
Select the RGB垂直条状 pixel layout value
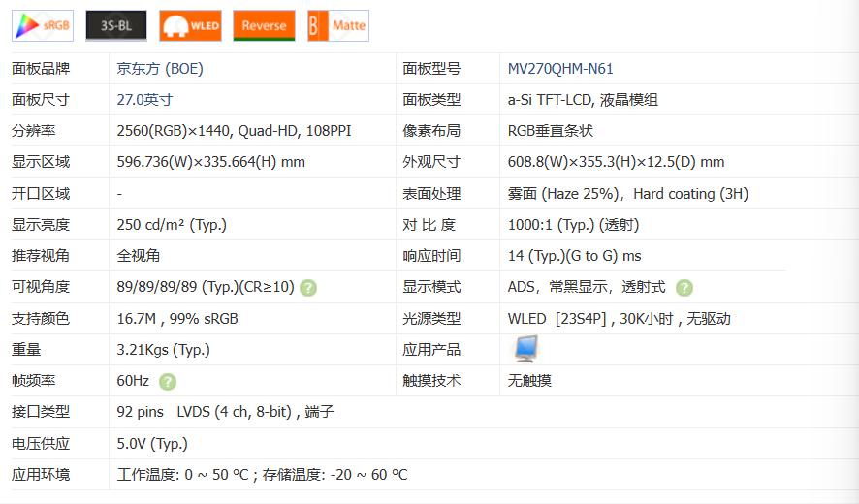(x=551, y=131)
